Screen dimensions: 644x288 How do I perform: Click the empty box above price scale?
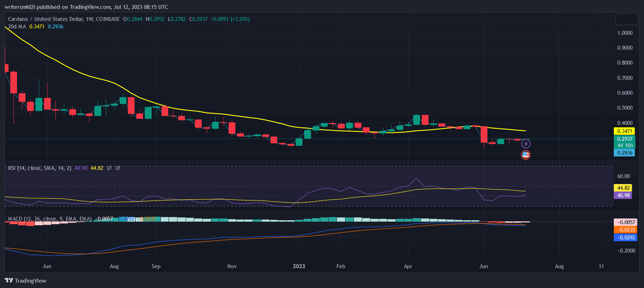(626, 20)
